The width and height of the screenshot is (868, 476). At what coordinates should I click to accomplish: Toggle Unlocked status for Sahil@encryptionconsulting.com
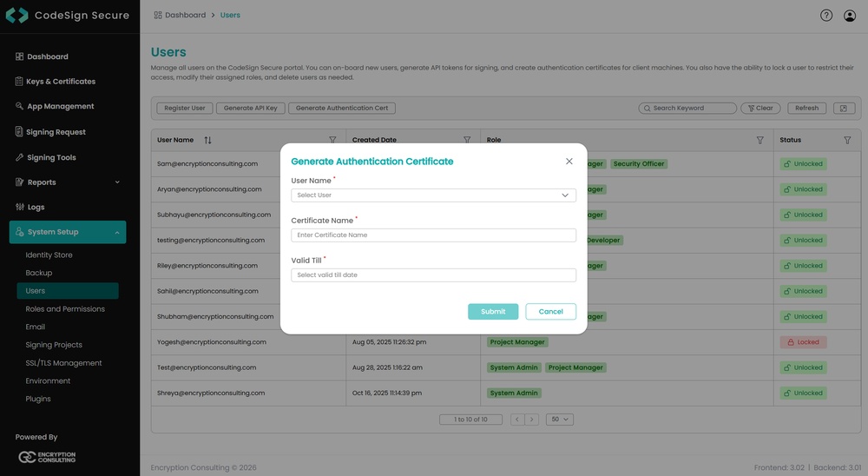(803, 292)
